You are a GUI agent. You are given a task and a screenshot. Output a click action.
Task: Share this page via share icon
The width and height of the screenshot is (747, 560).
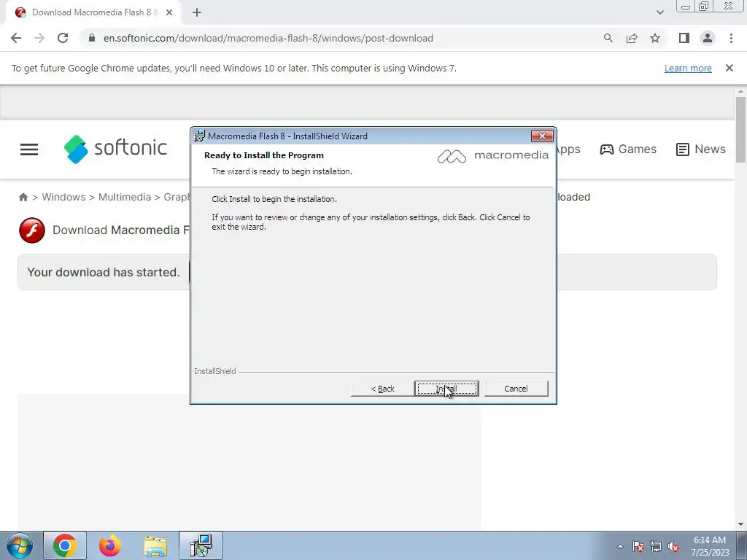[x=632, y=38]
